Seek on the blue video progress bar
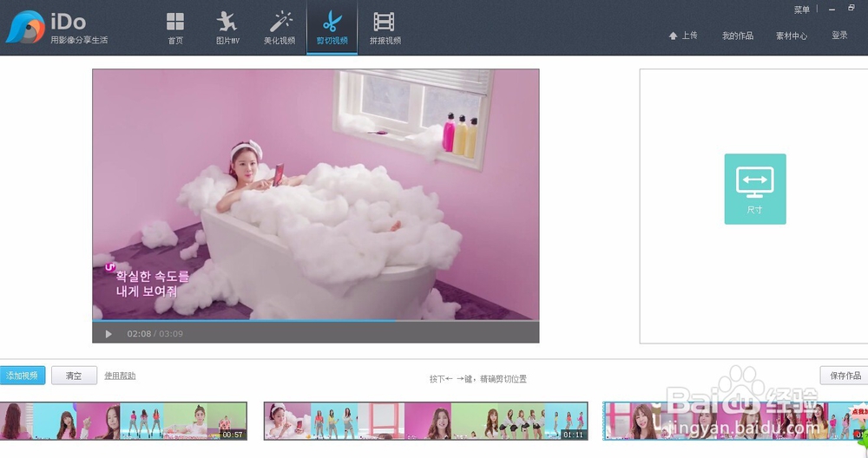This screenshot has width=868, height=458. 316,320
